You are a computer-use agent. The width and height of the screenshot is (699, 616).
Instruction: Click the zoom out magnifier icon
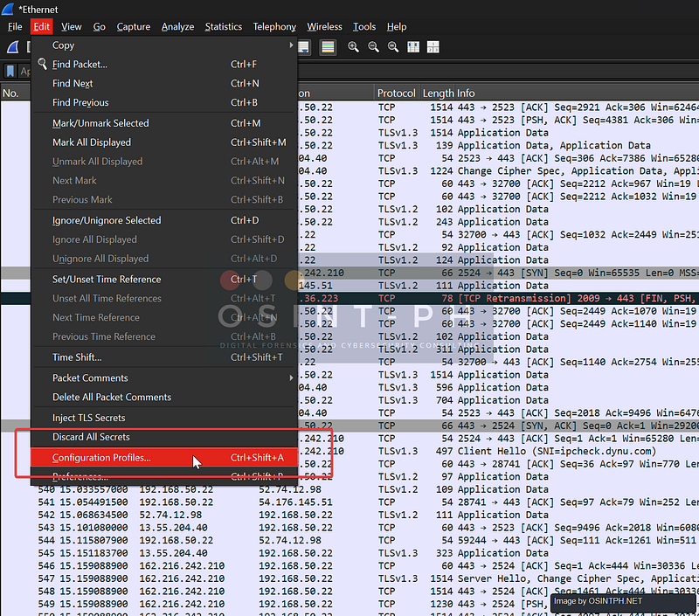coord(373,47)
